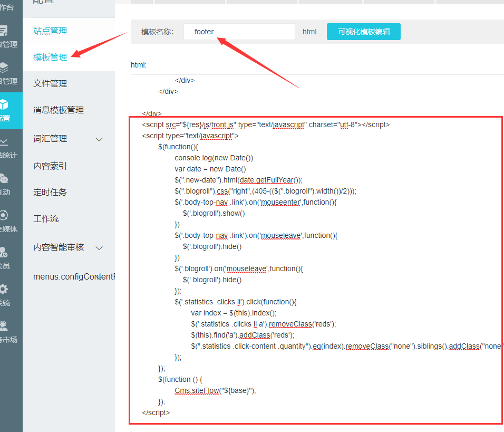Open menus.configContent menu item
Image resolution: width=504 pixels, height=432 pixels.
(x=74, y=276)
